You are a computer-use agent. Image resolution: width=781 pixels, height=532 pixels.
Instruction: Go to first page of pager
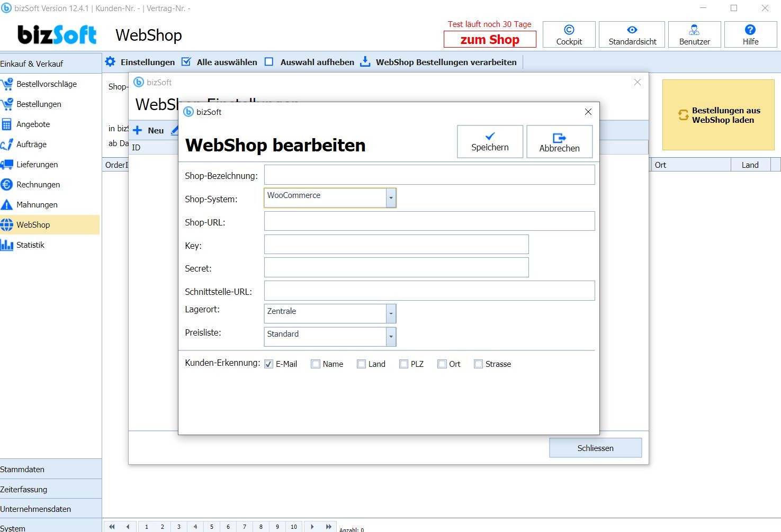(x=112, y=527)
